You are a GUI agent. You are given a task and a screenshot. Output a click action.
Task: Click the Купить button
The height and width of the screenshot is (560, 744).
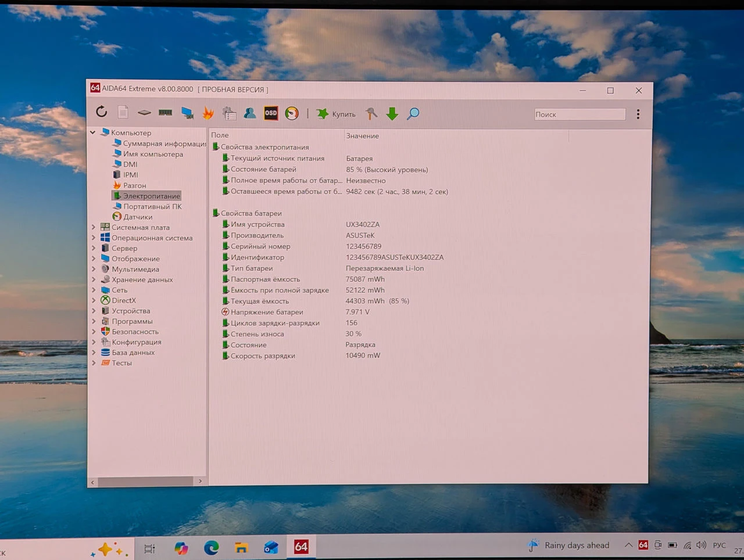[337, 114]
